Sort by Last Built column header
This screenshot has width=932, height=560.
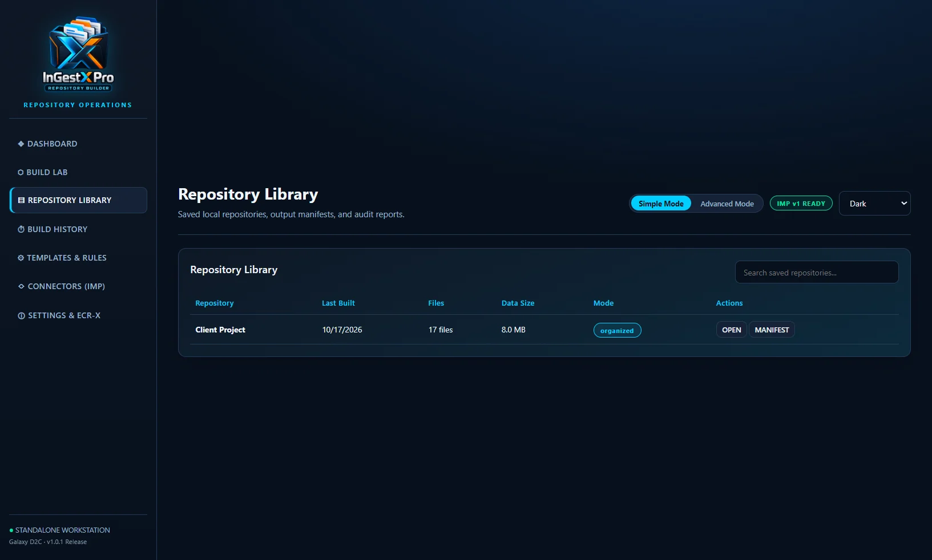[x=338, y=303]
